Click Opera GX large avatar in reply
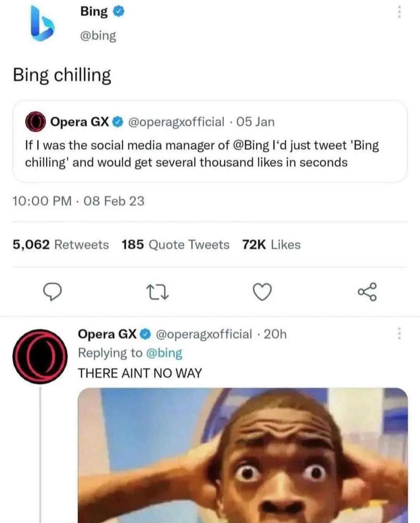Viewport: 420px width, 523px height. tap(40, 357)
